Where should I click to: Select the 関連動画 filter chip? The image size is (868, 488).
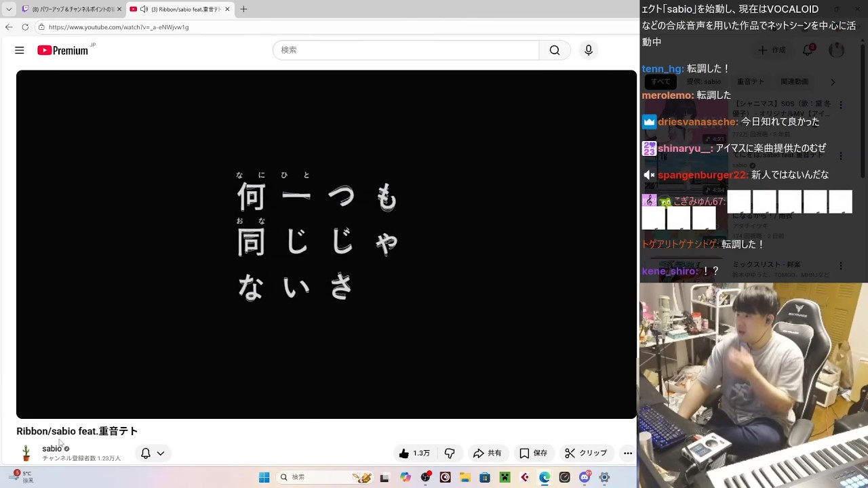tap(794, 82)
